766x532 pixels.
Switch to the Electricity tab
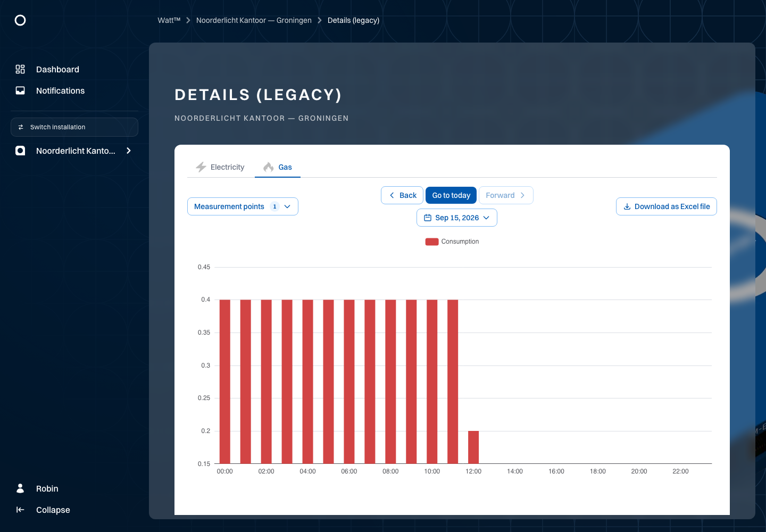click(x=220, y=167)
